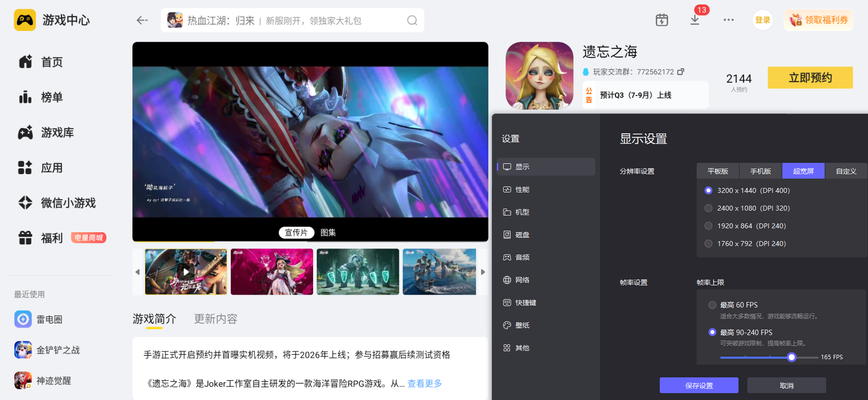The width and height of the screenshot is (868, 400).
Task: Open the 游戏简介 tab
Action: click(154, 319)
